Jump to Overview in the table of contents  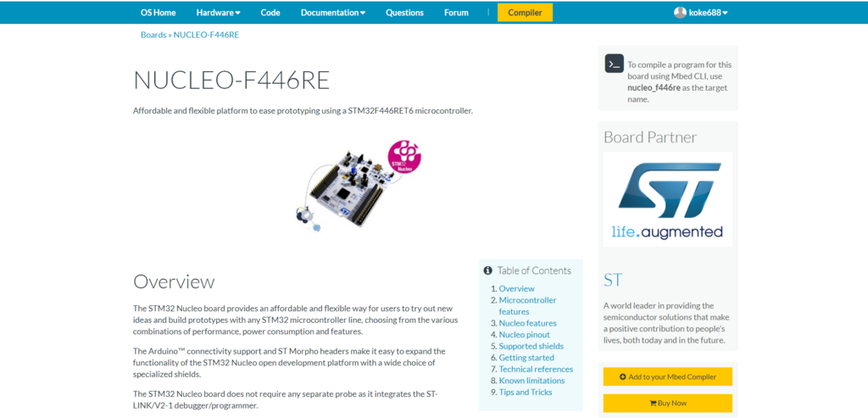click(516, 288)
